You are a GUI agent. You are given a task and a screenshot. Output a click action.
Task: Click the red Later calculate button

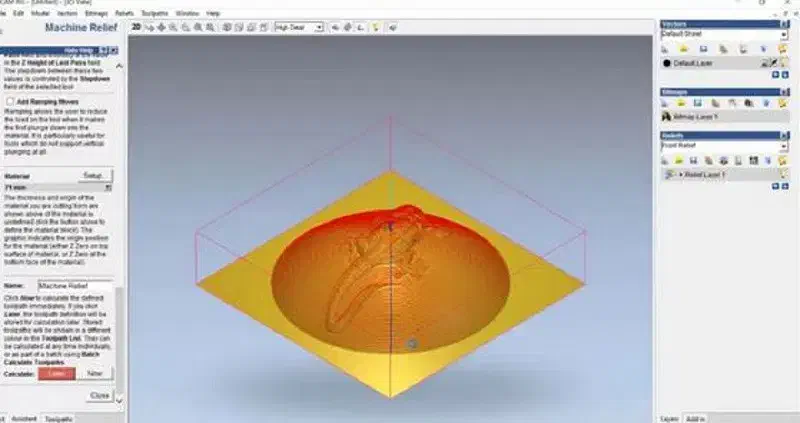[x=57, y=374]
